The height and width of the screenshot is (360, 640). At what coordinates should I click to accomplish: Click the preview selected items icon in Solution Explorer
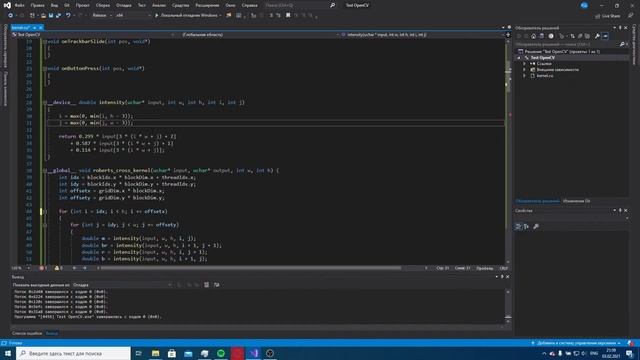pos(605,36)
